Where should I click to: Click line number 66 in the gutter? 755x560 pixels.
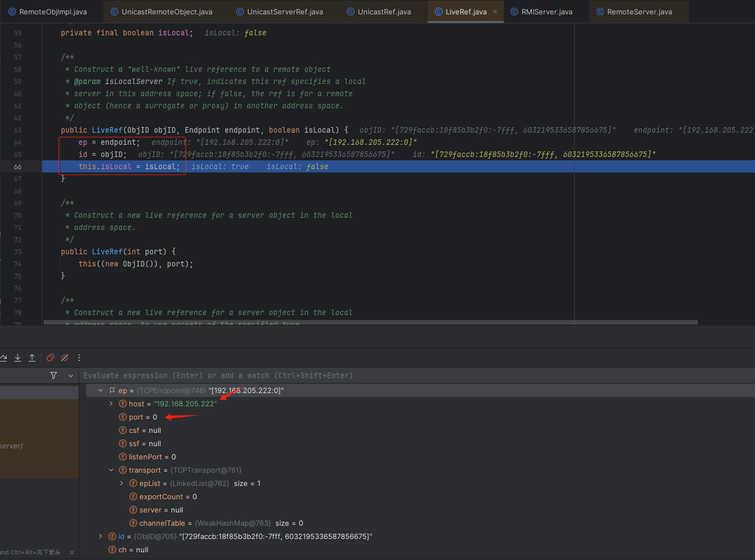click(x=18, y=166)
